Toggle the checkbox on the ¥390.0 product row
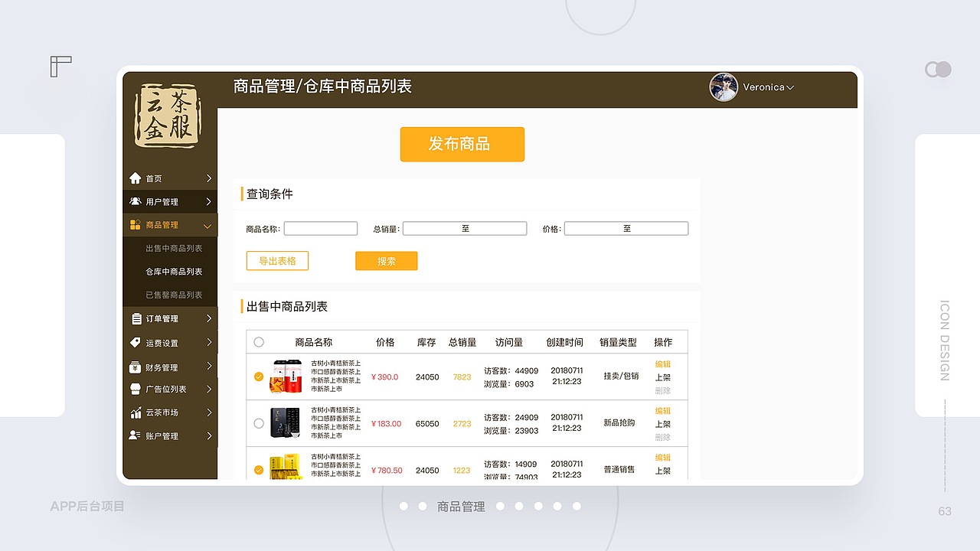Viewport: 980px width, 551px height. [259, 377]
